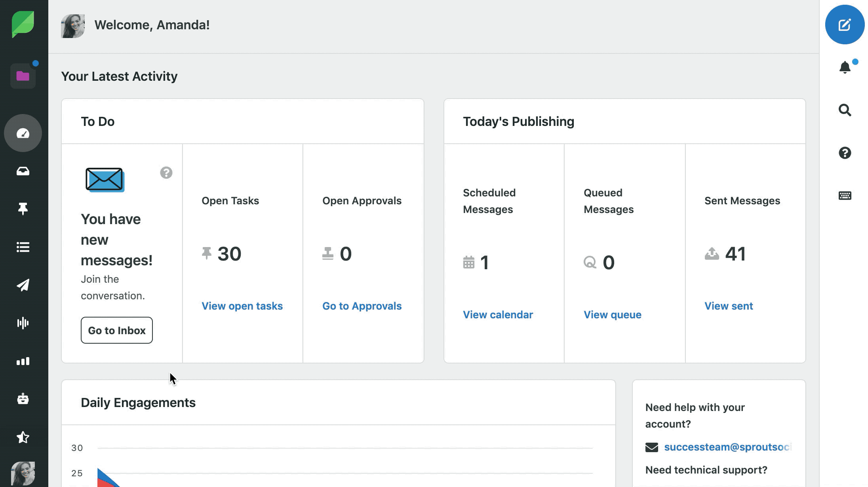
Task: Open the View open tasks link
Action: [x=242, y=306]
